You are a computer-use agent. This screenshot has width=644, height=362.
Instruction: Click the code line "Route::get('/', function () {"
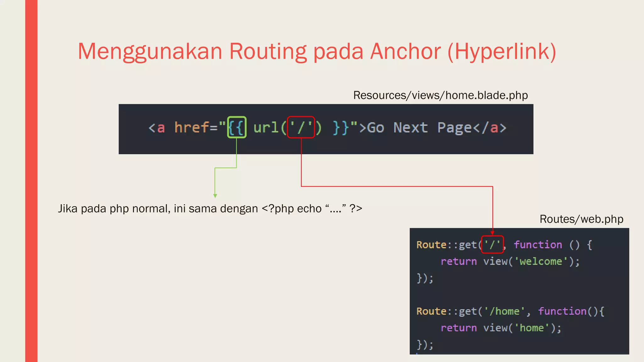(x=504, y=245)
